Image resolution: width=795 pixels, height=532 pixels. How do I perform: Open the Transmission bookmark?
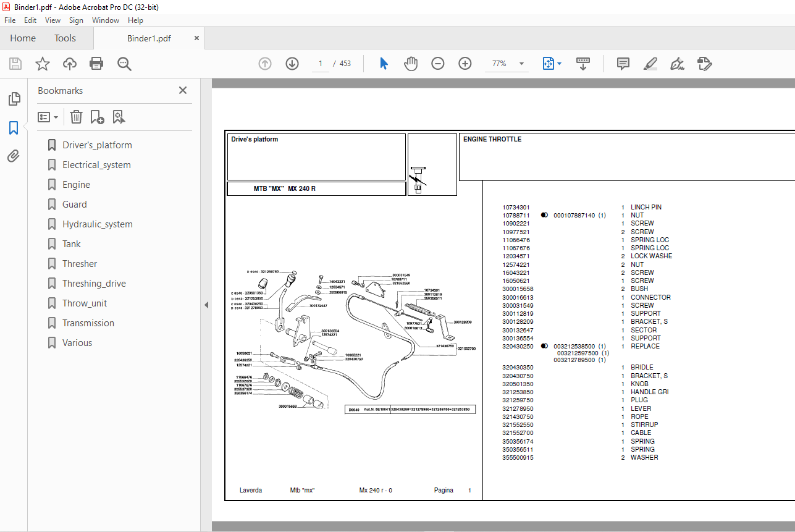[x=88, y=323]
